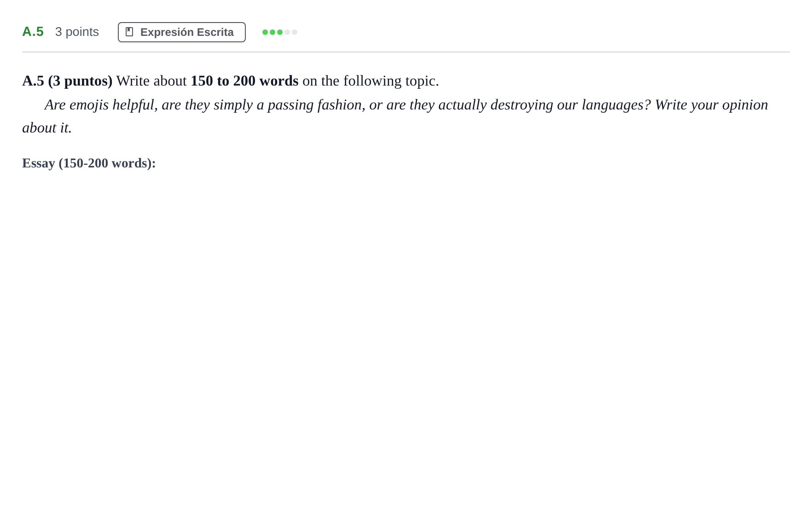812x528 pixels.
Task: Click the bold A.5 (3 puntos) heading
Action: point(67,81)
